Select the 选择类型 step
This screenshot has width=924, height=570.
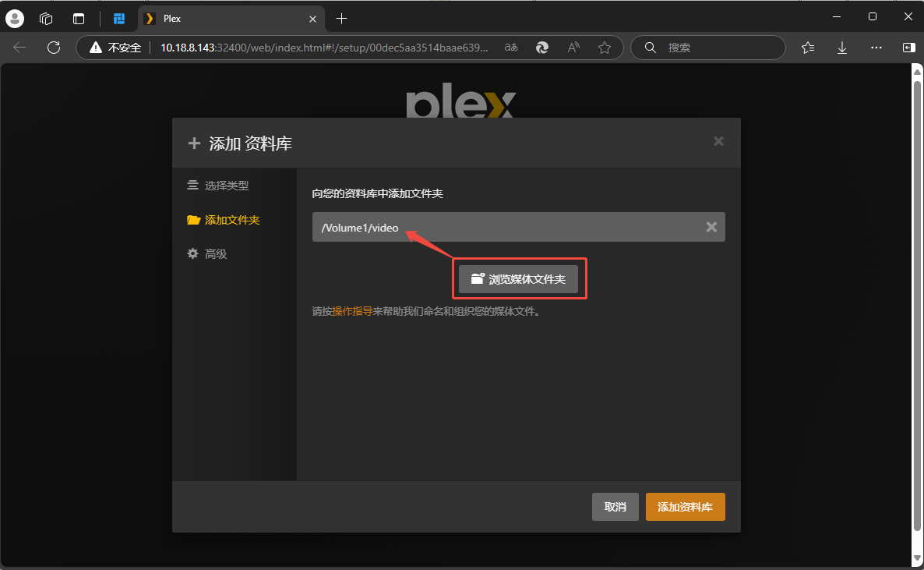(x=218, y=186)
